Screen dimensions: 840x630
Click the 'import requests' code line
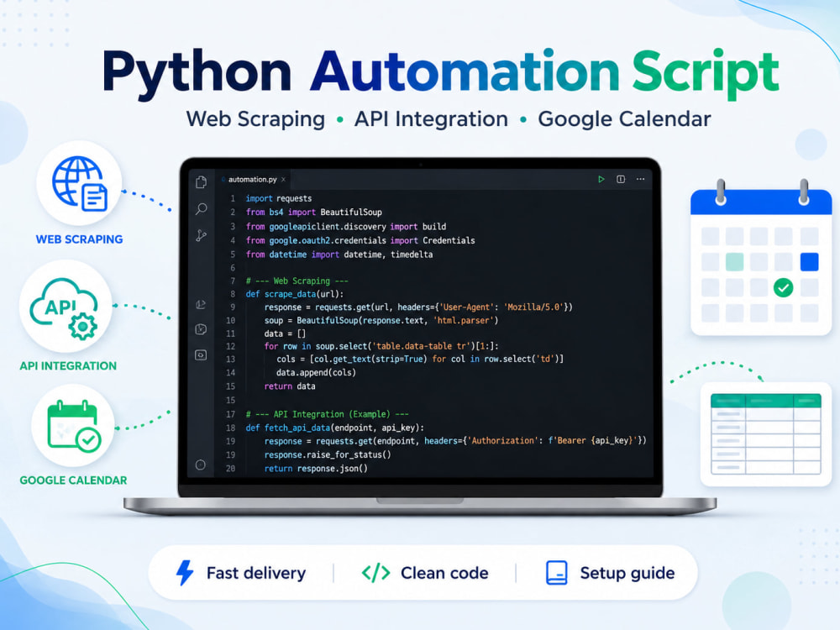point(279,198)
